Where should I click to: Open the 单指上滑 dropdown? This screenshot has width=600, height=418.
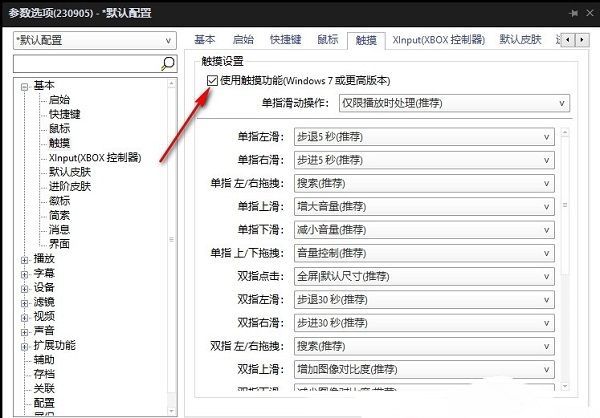424,207
